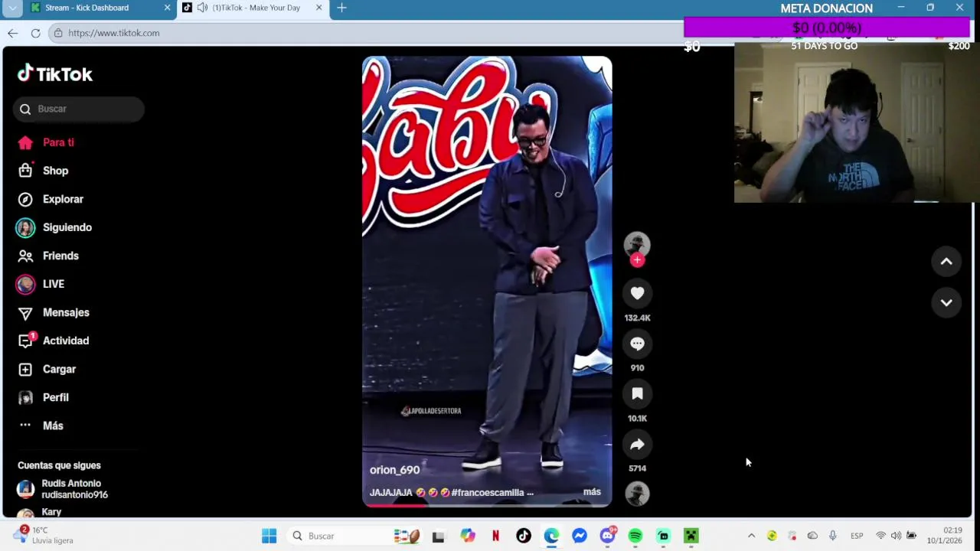Viewport: 980px width, 551px height.
Task: Save the video with the bookmark icon
Action: 637,393
